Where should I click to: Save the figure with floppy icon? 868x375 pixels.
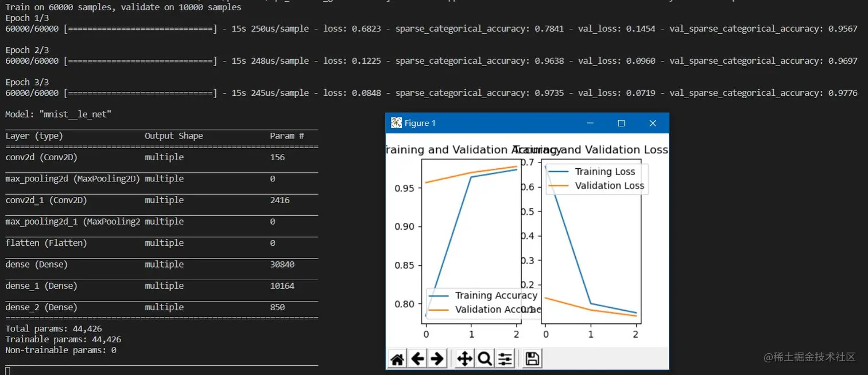click(x=532, y=359)
